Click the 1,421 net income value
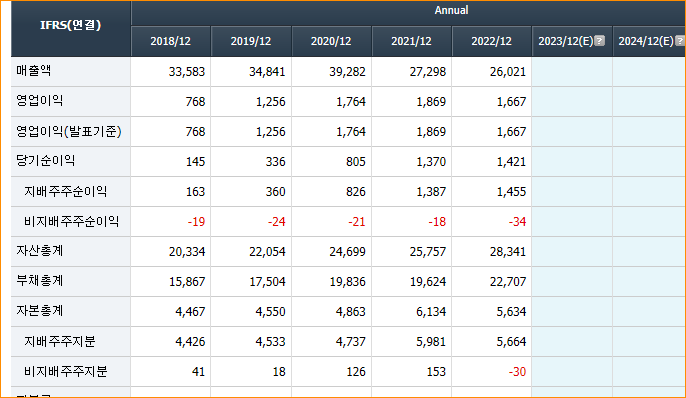686x398 pixels. click(x=511, y=162)
